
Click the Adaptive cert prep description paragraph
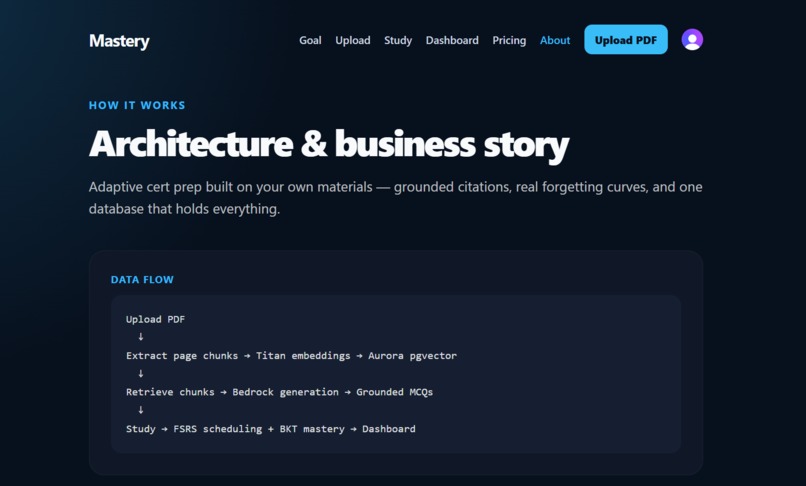pos(395,197)
